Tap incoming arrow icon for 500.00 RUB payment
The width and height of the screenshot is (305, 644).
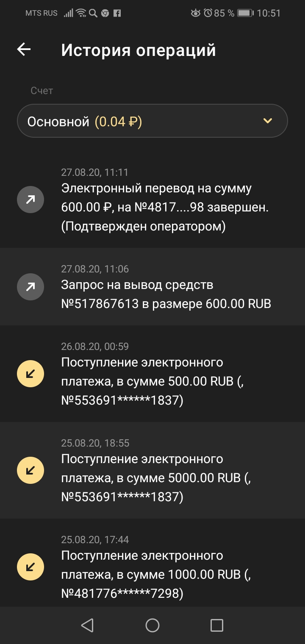tap(30, 373)
